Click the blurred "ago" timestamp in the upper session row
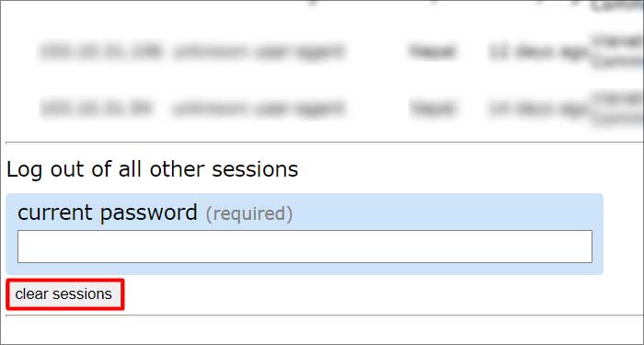The image size is (644, 345). (x=538, y=52)
